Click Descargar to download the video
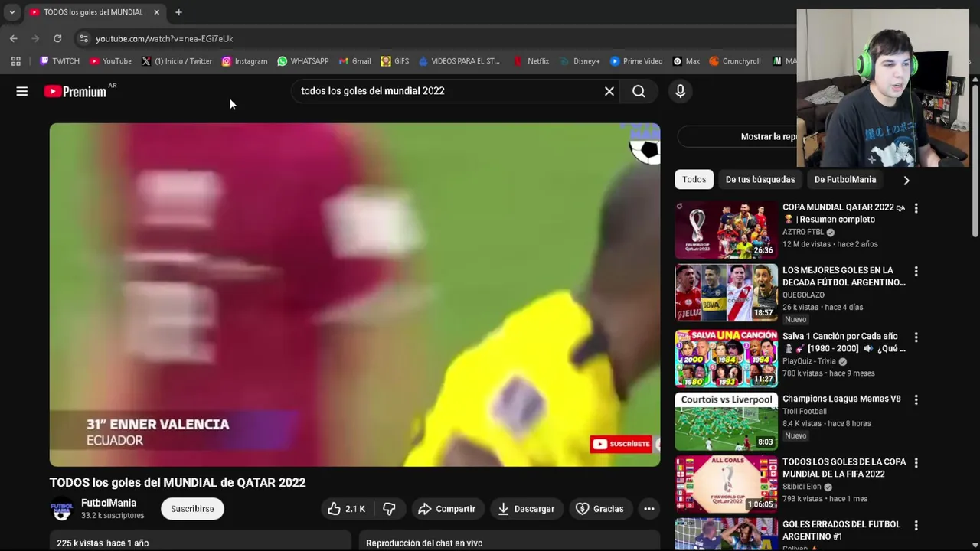The width and height of the screenshot is (980, 551). [526, 509]
